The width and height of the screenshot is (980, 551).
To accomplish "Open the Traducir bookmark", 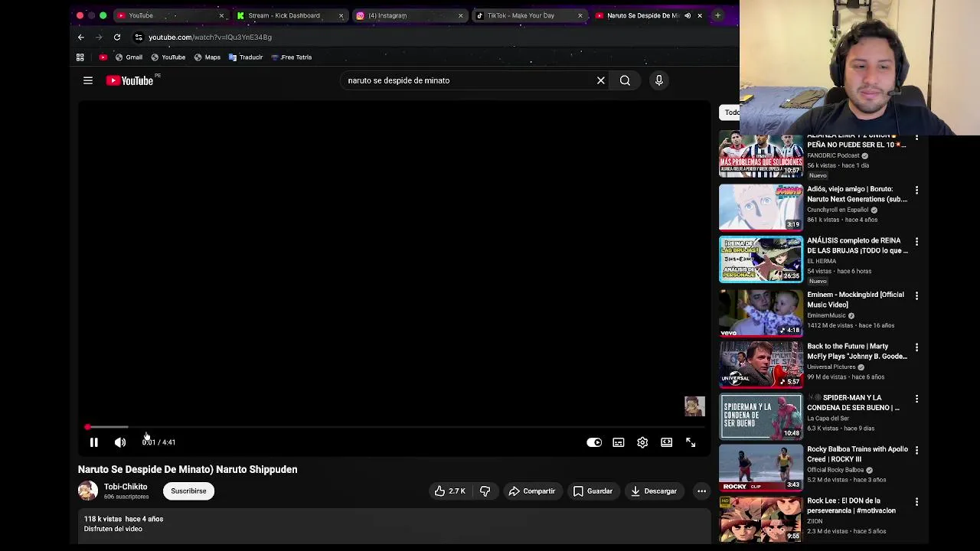I will click(246, 57).
